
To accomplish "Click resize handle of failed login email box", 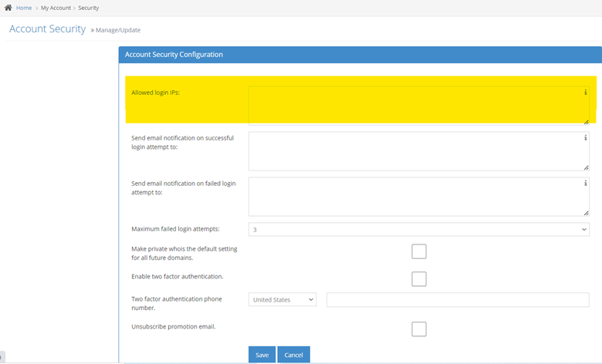I will (x=586, y=212).
